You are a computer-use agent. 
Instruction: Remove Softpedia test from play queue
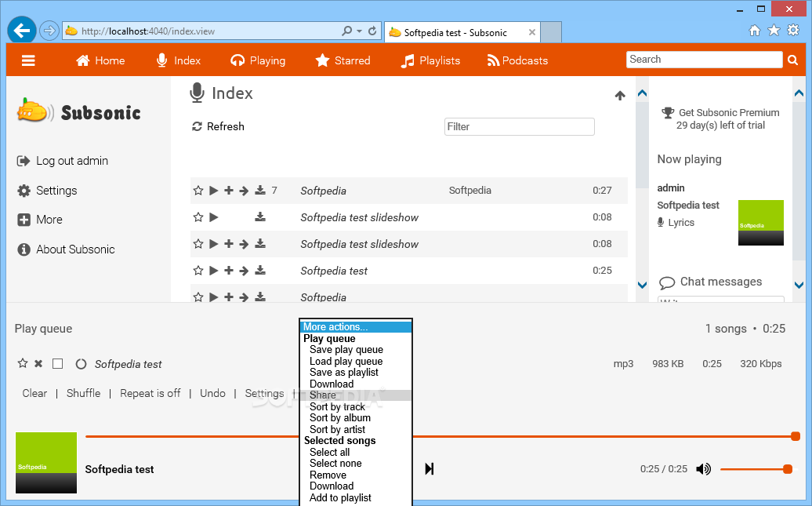[x=38, y=364]
